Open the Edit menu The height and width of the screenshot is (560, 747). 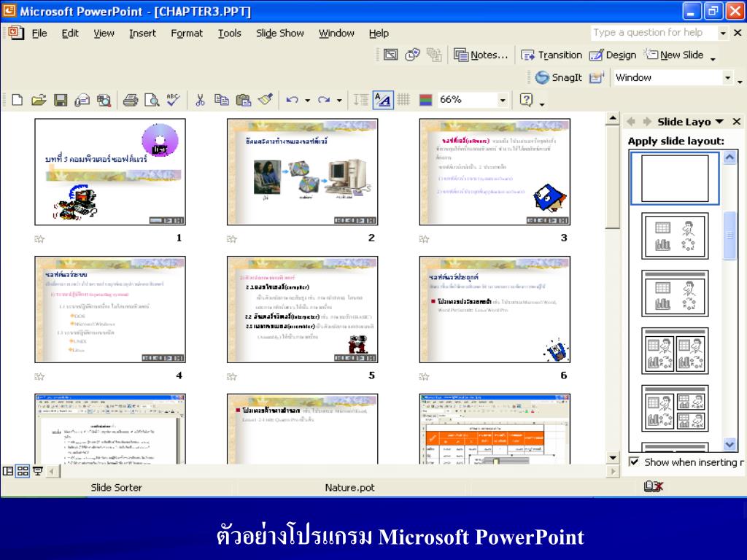click(x=70, y=34)
